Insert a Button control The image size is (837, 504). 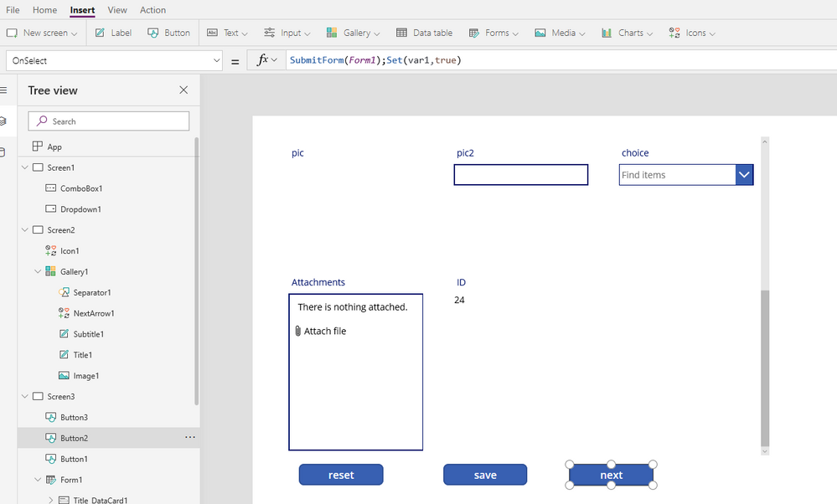(168, 33)
